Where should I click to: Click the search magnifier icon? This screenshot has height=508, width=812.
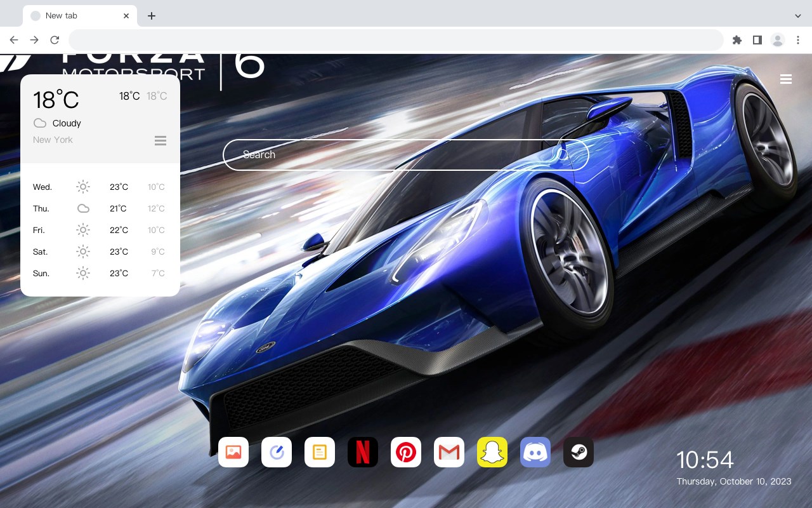(x=563, y=154)
